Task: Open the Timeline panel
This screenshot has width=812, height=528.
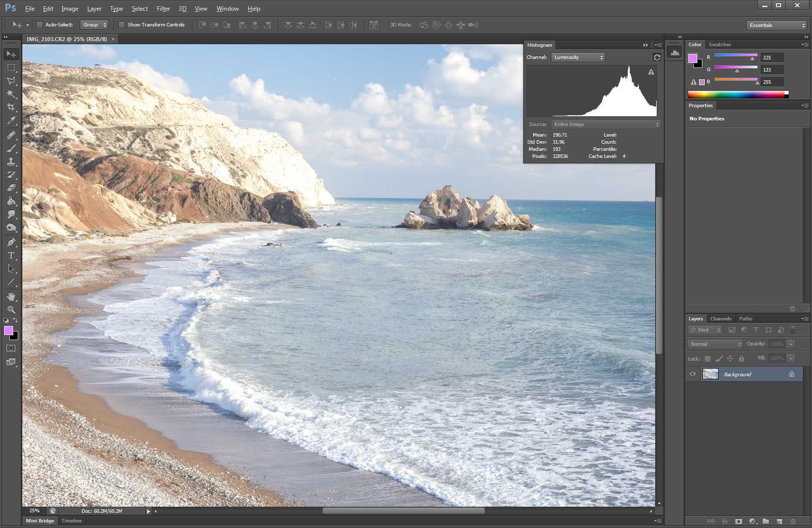Action: click(x=72, y=520)
